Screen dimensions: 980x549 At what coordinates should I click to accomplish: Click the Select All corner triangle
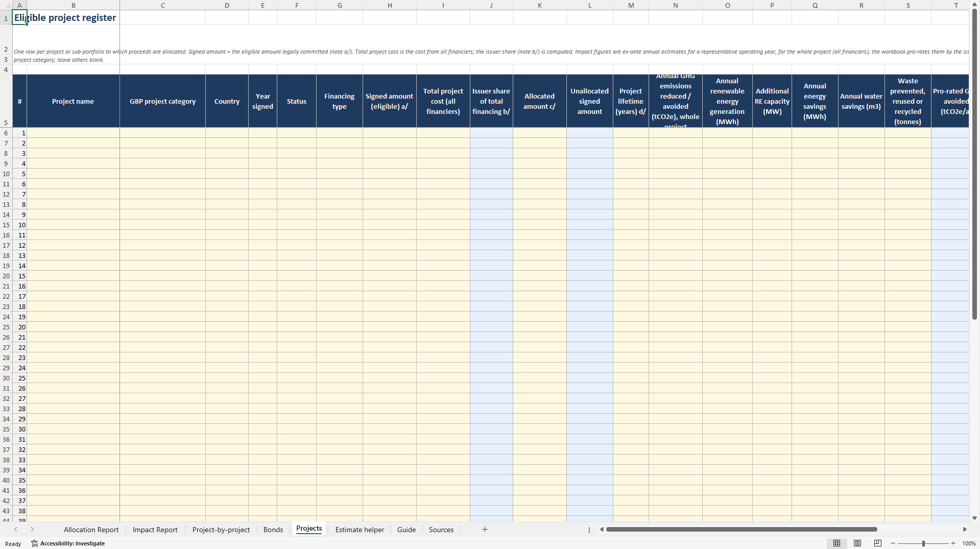point(6,5)
